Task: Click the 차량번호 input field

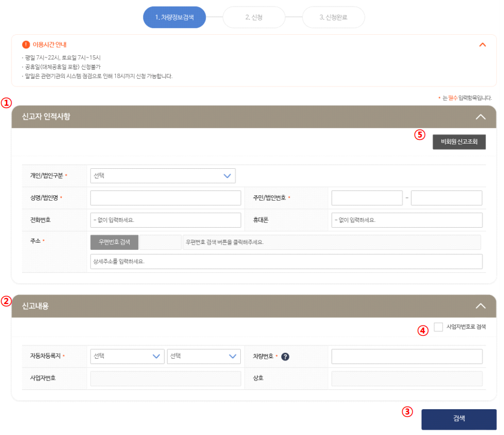Action: click(407, 356)
